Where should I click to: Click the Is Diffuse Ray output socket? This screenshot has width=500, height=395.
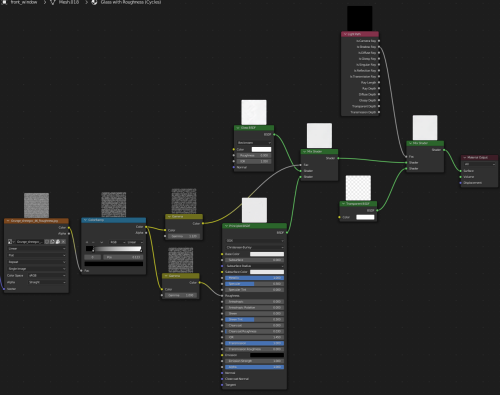379,53
